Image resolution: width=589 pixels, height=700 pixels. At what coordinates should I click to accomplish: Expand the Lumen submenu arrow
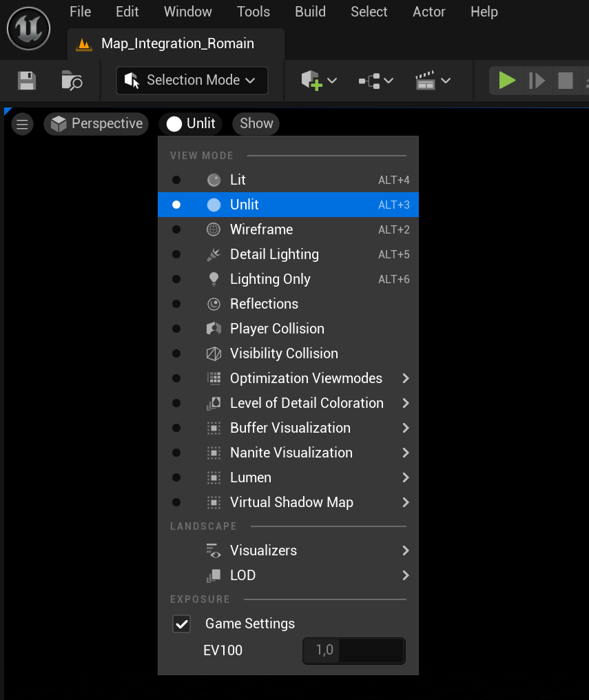(x=406, y=477)
